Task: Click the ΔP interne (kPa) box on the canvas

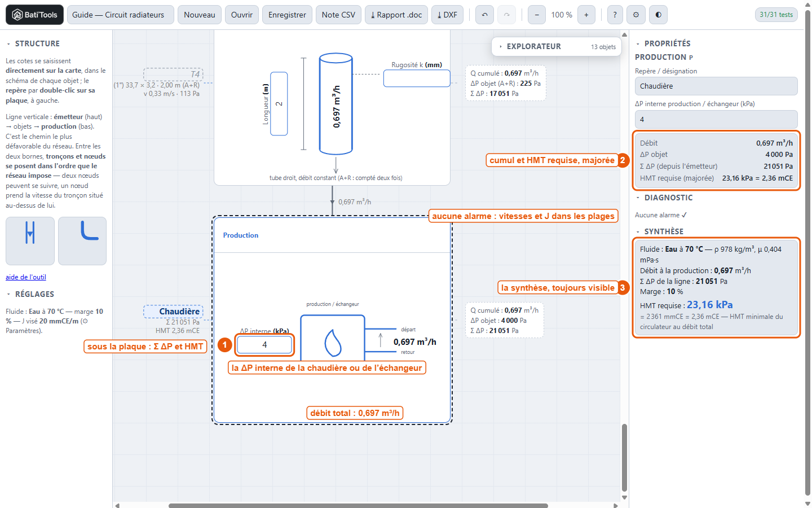Action: (x=264, y=345)
